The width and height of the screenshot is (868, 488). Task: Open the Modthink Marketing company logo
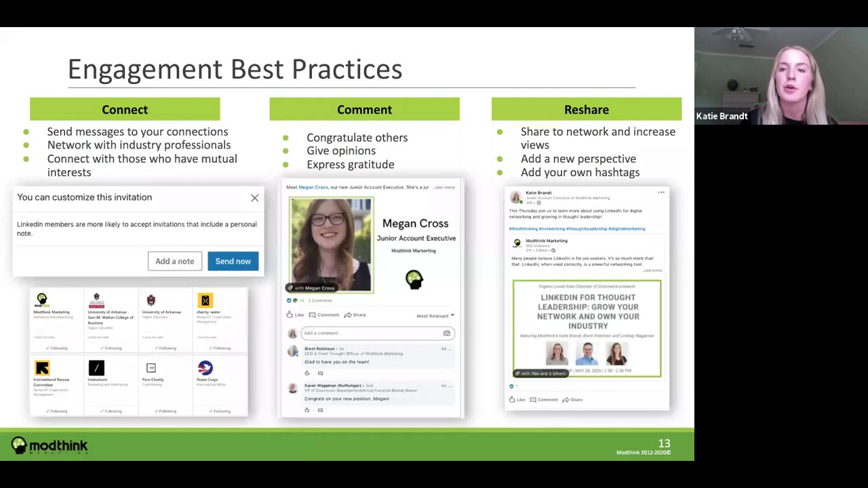[x=42, y=300]
